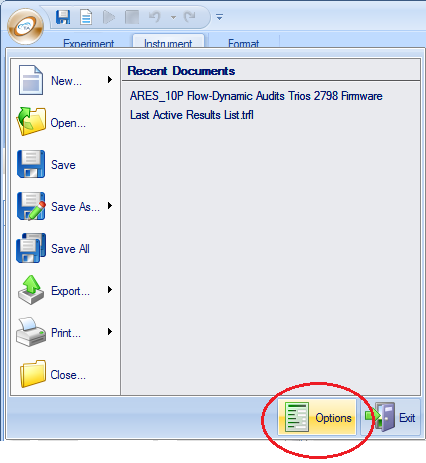The width and height of the screenshot is (426, 463).
Task: Expand the New submenu arrow
Action: (x=110, y=80)
